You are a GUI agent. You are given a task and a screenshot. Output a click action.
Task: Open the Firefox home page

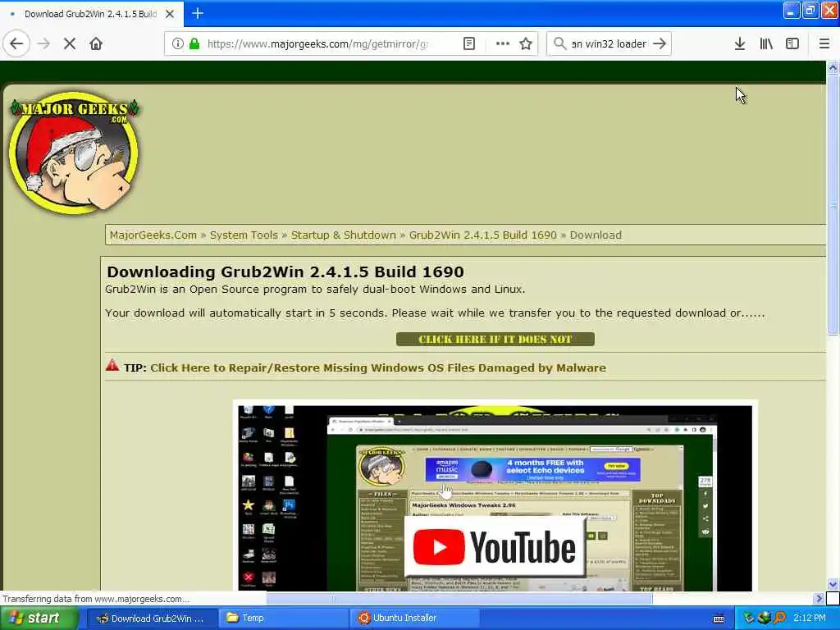[96, 44]
